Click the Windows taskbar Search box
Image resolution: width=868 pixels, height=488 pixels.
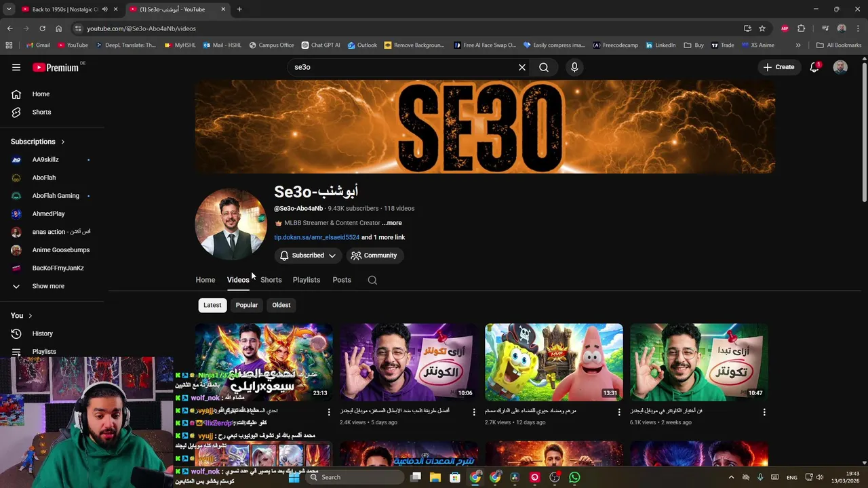[x=355, y=477]
